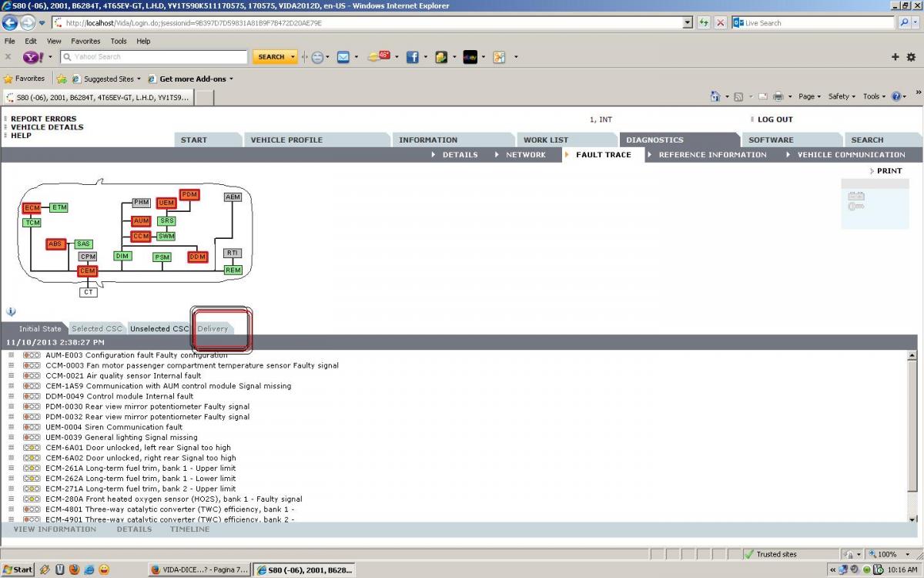The height and width of the screenshot is (578, 924).
Task: Select the ECM-280A Front heated oxygen sensor fault
Action: tap(173, 499)
